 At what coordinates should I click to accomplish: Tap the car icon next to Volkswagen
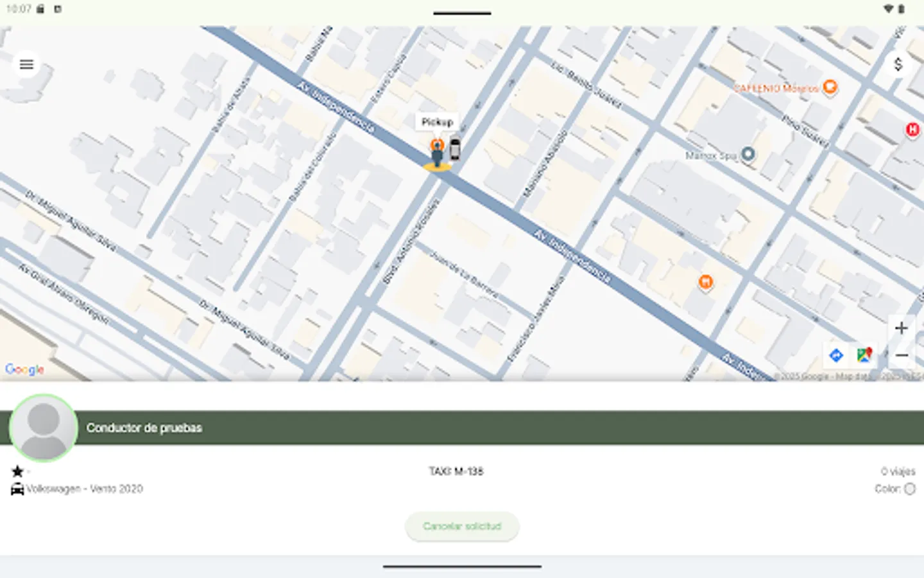point(17,489)
